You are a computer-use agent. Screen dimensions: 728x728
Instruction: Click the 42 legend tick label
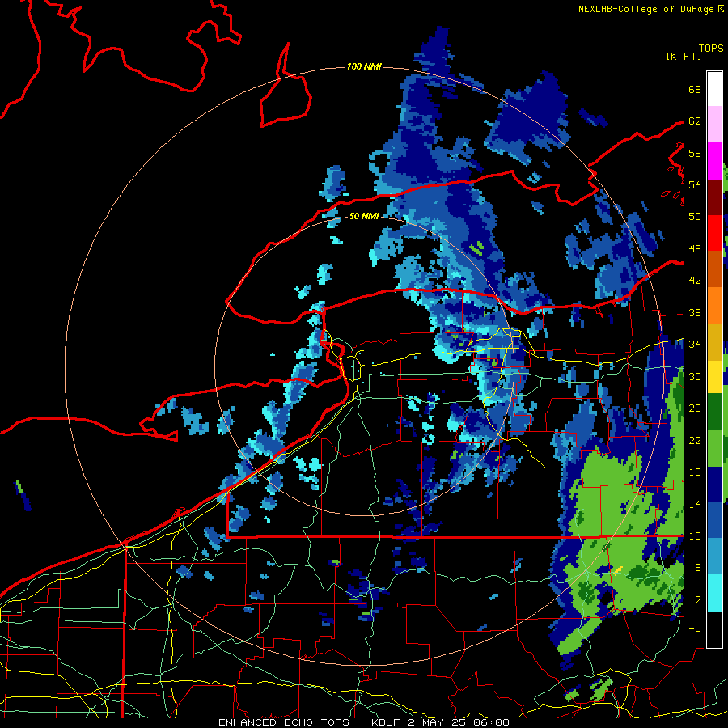point(695,281)
